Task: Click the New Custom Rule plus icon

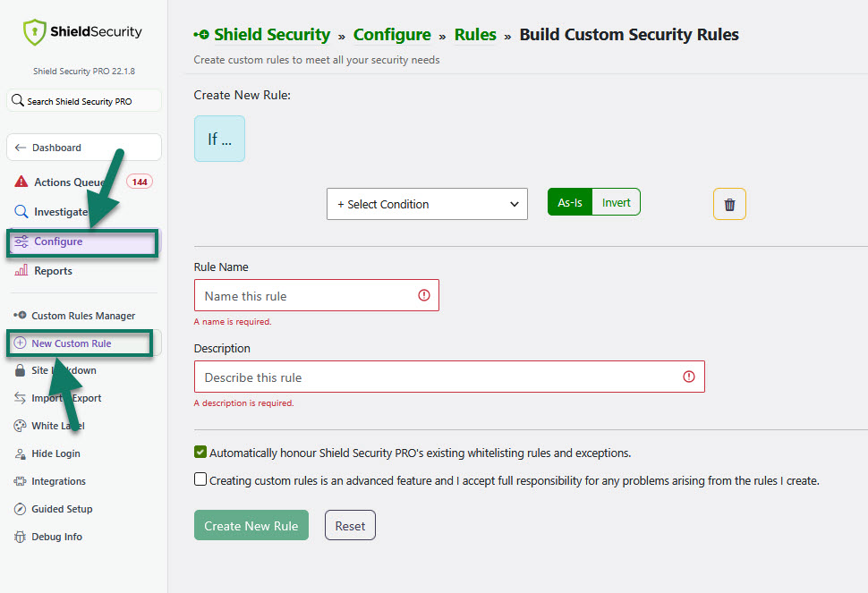Action: (x=20, y=343)
